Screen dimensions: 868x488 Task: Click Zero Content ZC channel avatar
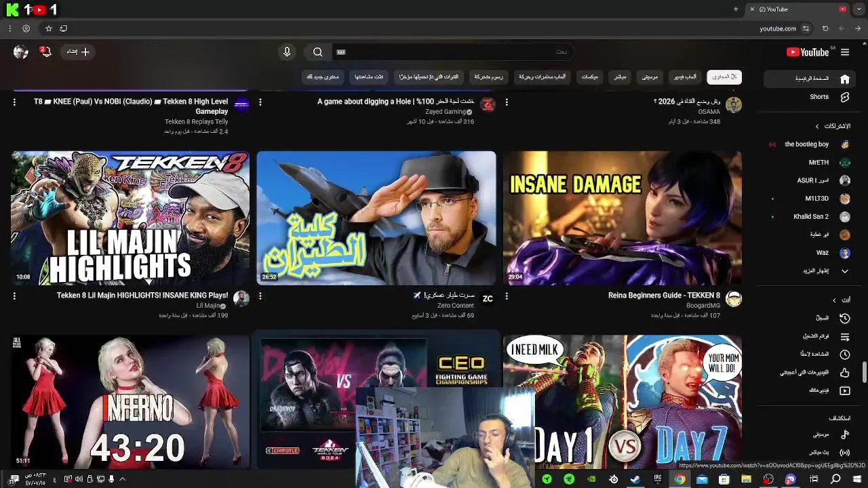[488, 299]
